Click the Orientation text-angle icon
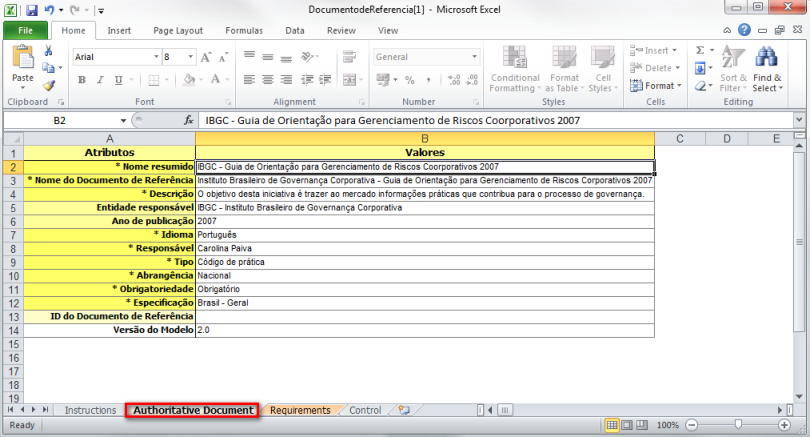Viewport: 810px width, 437px height. (x=308, y=56)
